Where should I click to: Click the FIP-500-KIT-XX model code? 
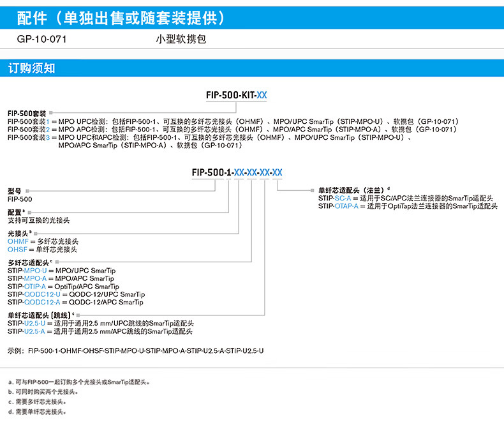click(x=236, y=95)
